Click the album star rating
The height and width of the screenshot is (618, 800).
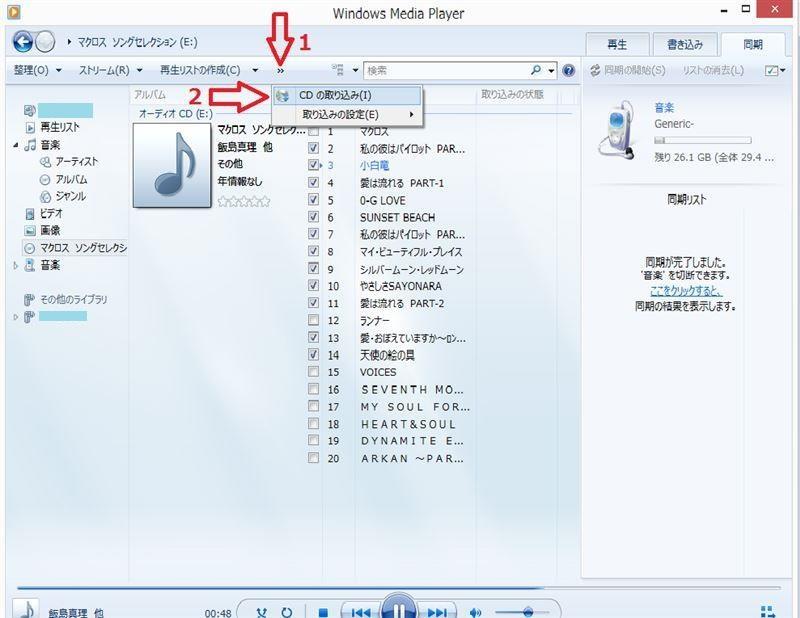click(244, 201)
